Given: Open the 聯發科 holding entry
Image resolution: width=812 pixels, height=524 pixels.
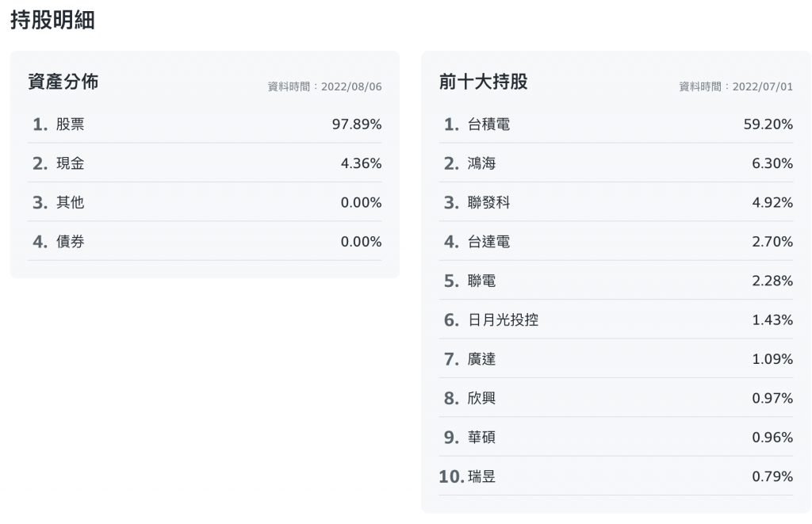Looking at the screenshot, I should click(x=488, y=203).
